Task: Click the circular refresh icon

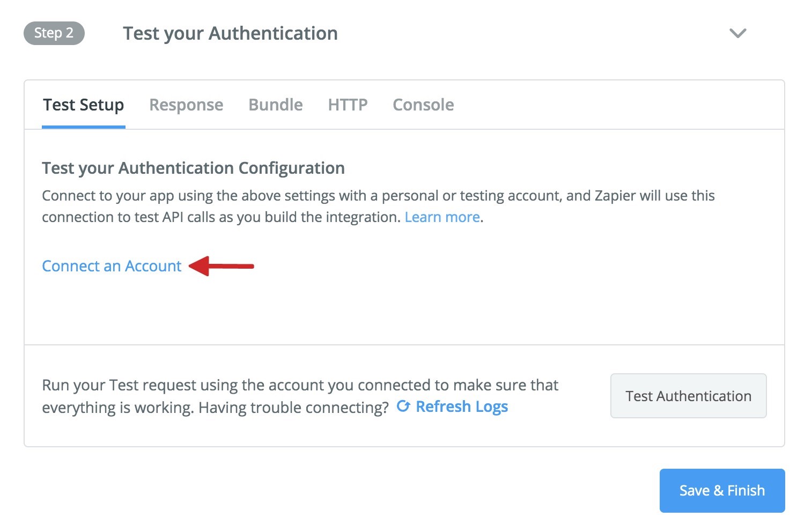Action: (403, 407)
